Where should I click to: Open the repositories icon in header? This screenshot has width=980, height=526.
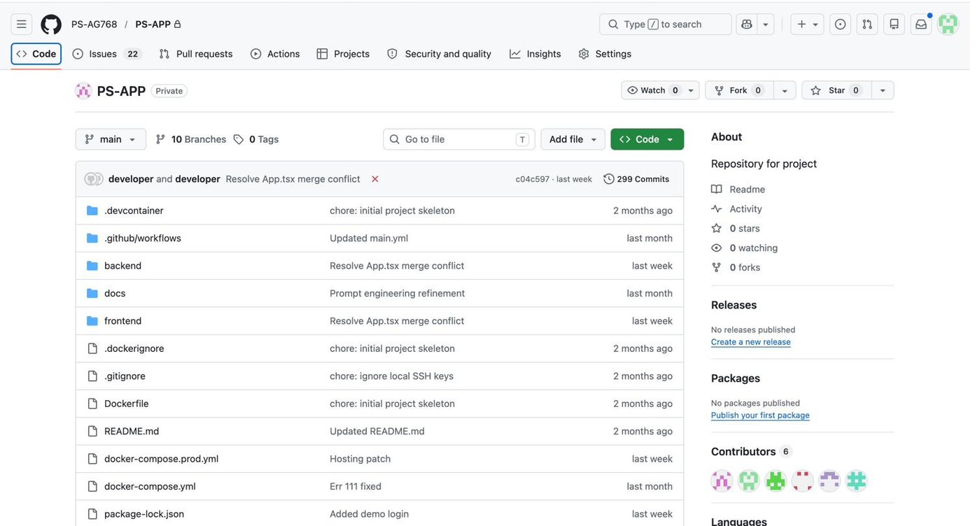pyautogui.click(x=894, y=24)
